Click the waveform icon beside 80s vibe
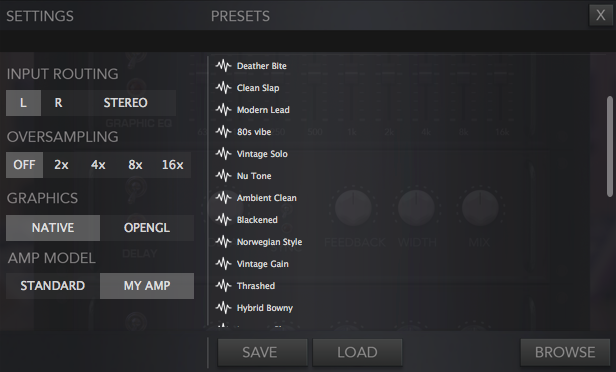This screenshot has width=616, height=372. (224, 132)
